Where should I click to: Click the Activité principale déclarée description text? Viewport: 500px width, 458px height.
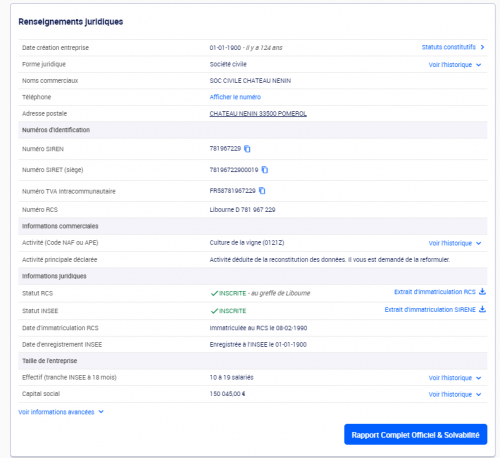tap(330, 260)
